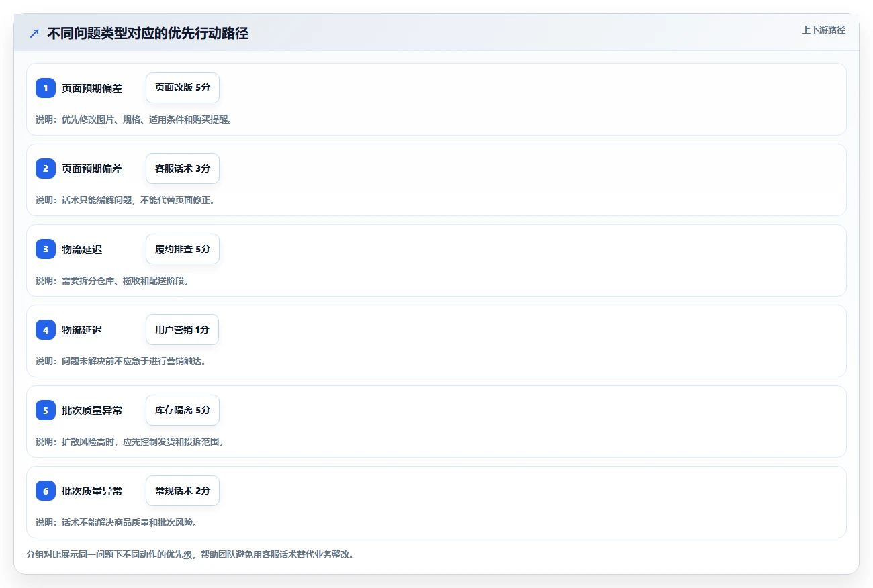
Task: Click the arrow icon beside the panel title
Action: pyautogui.click(x=34, y=33)
